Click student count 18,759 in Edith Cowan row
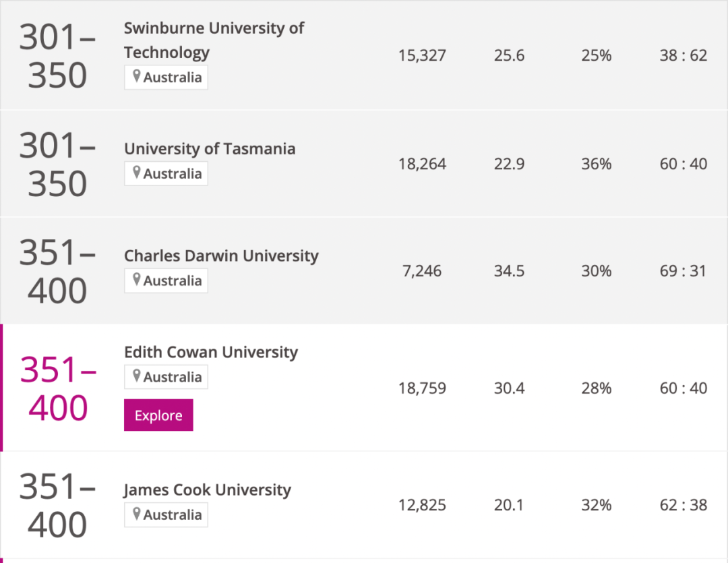 coord(422,388)
